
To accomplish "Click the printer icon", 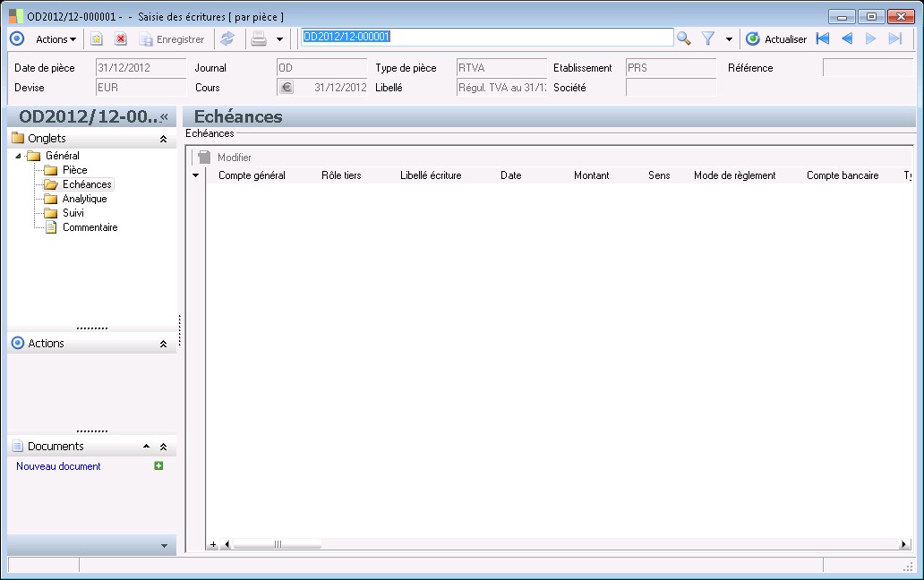I will tap(259, 39).
